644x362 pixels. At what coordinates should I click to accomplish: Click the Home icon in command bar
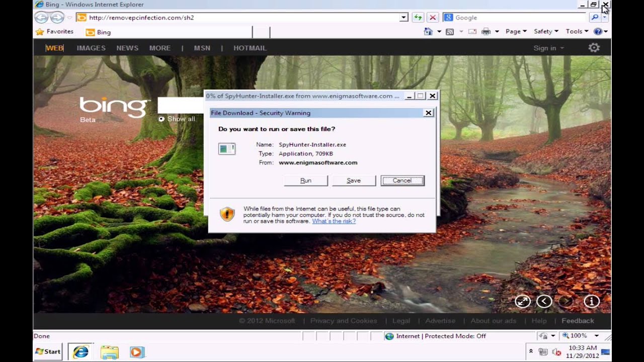click(428, 32)
